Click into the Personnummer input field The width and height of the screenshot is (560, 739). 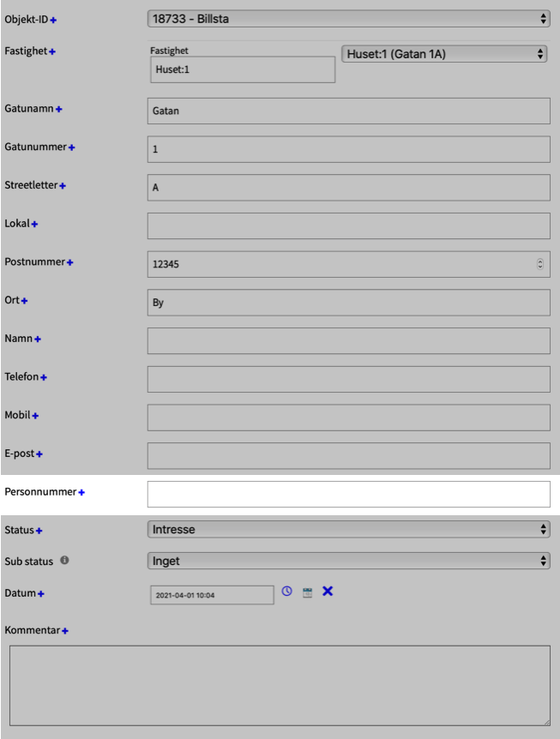click(348, 494)
